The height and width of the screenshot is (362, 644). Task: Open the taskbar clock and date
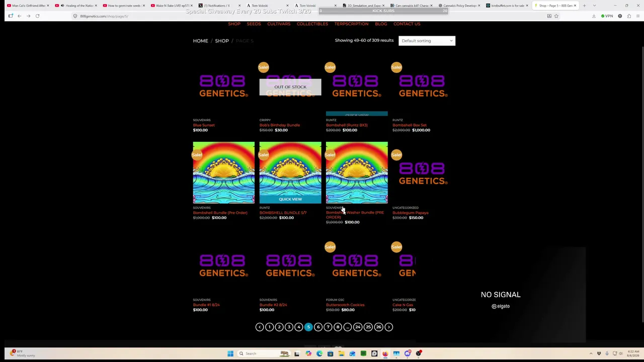(x=632, y=353)
